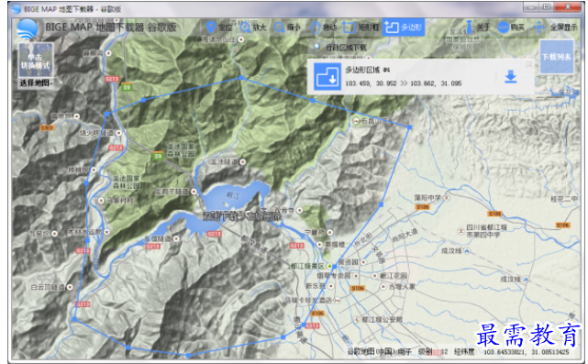This screenshot has height=364, width=588.
Task: Click the 白云顶隧道 map marker
Action: coord(70,287)
